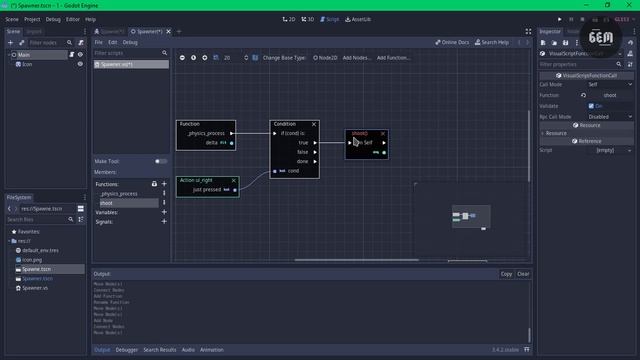The image size is (640, 360).
Task: Add a new variable with plus
Action: pos(164,212)
